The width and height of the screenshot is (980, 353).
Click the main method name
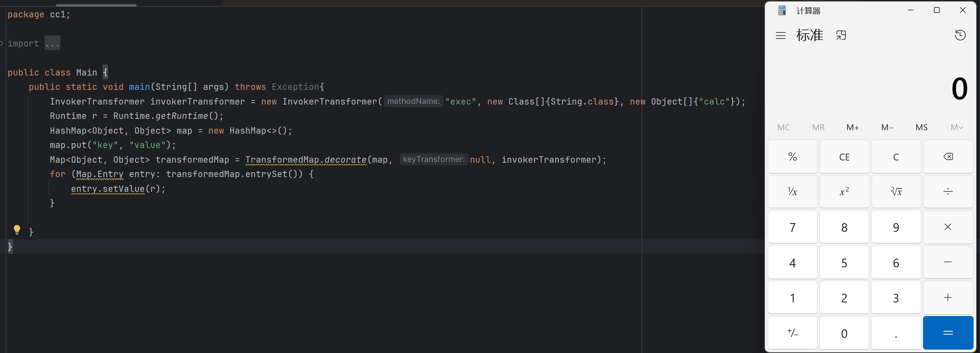point(139,87)
